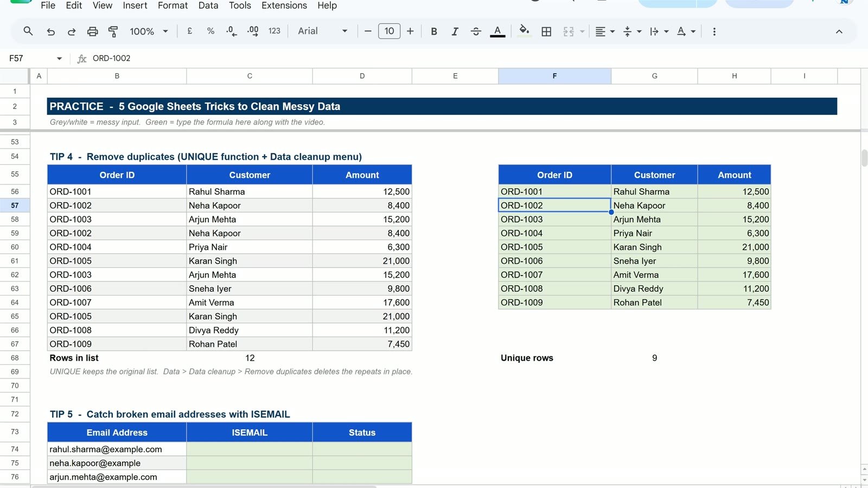Click the font size field
Viewport: 868px width, 488px height.
pos(389,31)
